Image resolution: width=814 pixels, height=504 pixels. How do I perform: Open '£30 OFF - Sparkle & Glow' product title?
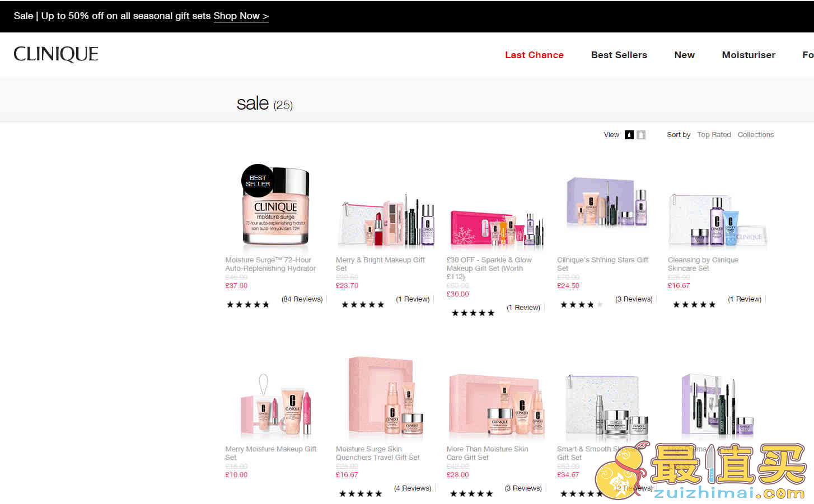(x=489, y=269)
